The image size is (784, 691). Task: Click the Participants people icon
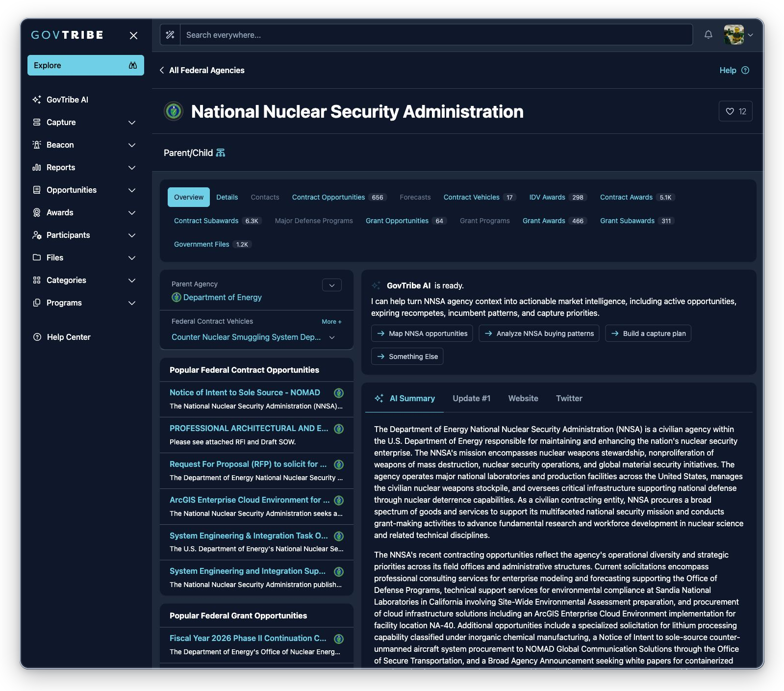(37, 235)
